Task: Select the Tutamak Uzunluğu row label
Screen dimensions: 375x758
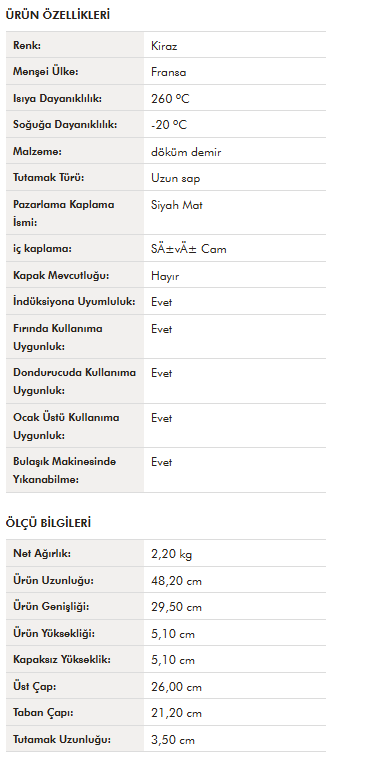Action: coord(62,740)
